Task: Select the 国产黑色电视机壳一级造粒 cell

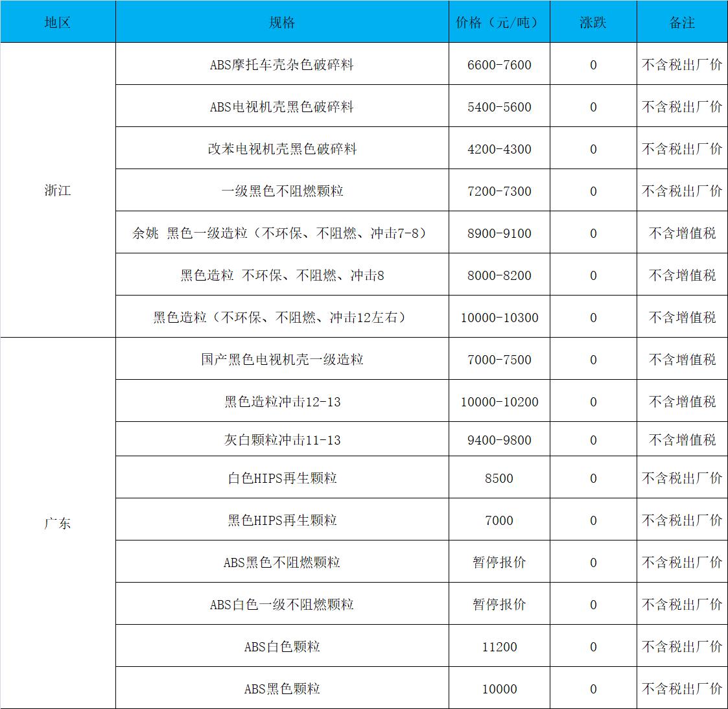Action: point(282,360)
